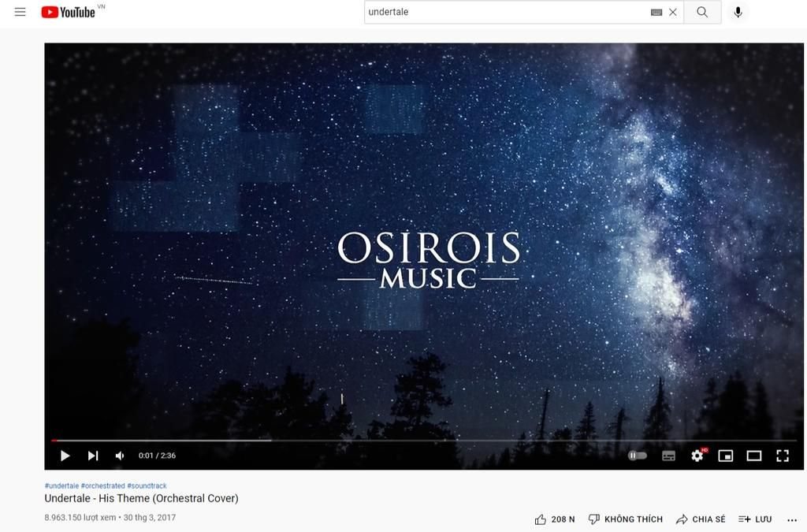This screenshot has height=532, width=807.
Task: Save the video with LƯU
Action: (755, 519)
